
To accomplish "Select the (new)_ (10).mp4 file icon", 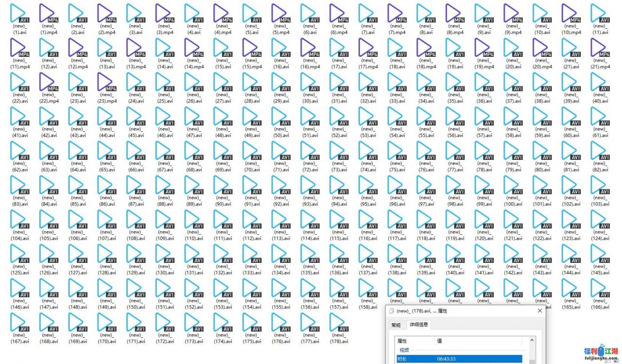I will click(571, 14).
